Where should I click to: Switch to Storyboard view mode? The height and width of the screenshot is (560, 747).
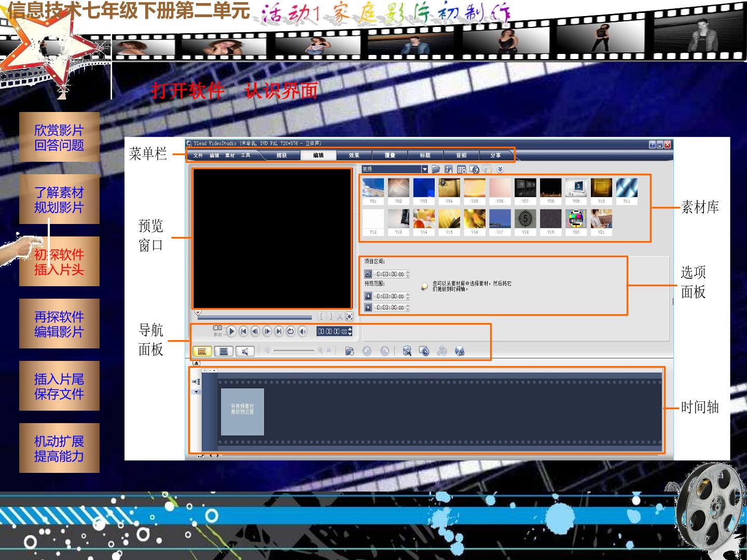coord(202,352)
